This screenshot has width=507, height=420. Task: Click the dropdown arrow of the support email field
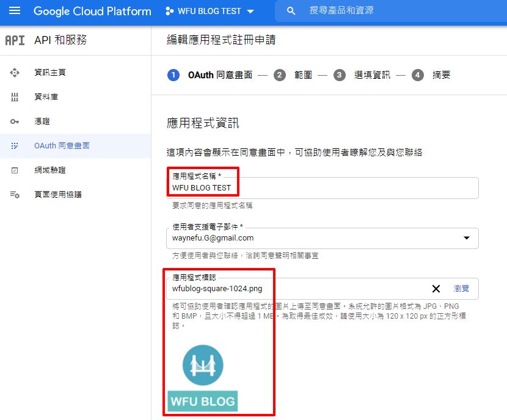(x=466, y=238)
